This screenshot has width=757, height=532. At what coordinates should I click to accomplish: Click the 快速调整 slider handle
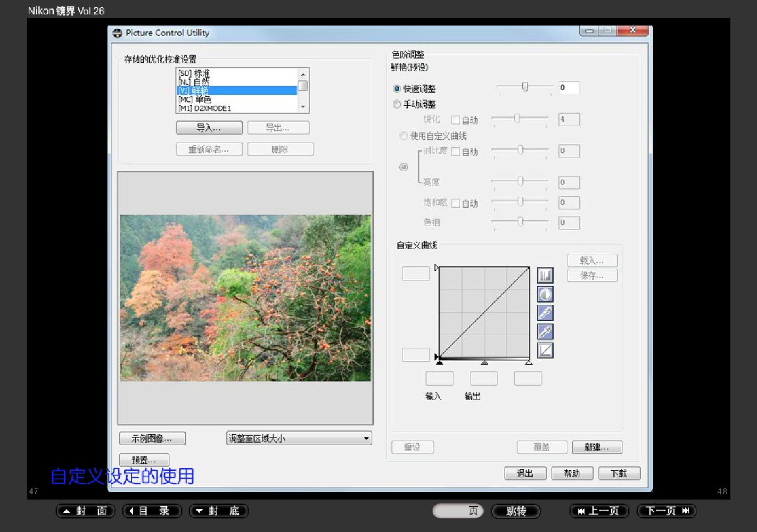[525, 87]
